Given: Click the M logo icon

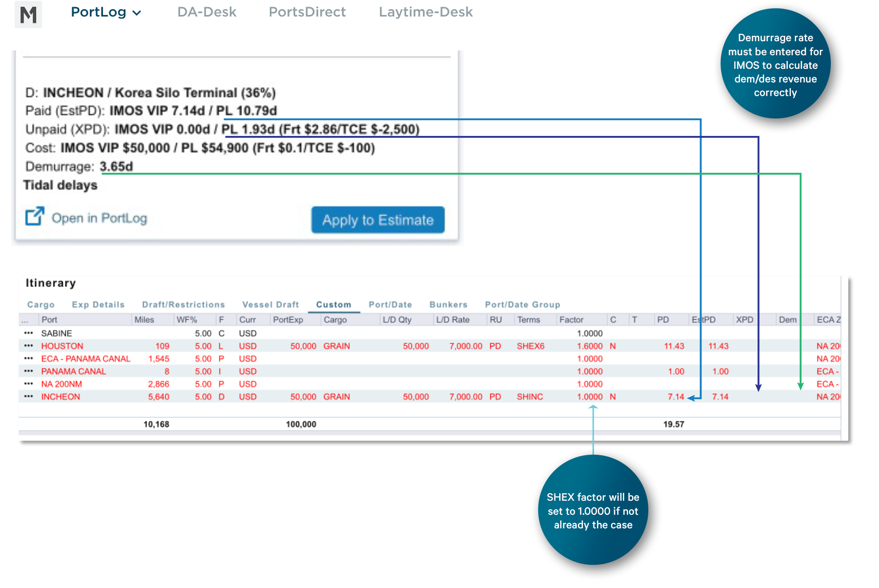Looking at the screenshot, I should click(x=28, y=14).
